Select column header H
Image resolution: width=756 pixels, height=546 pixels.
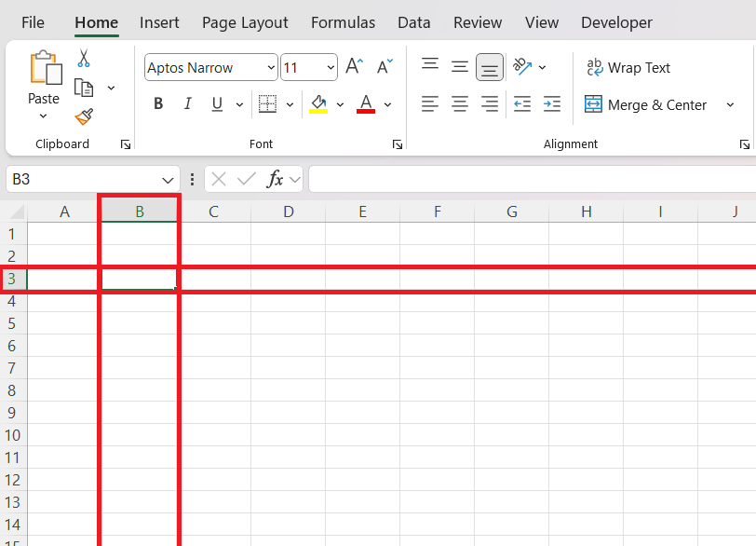tap(586, 212)
